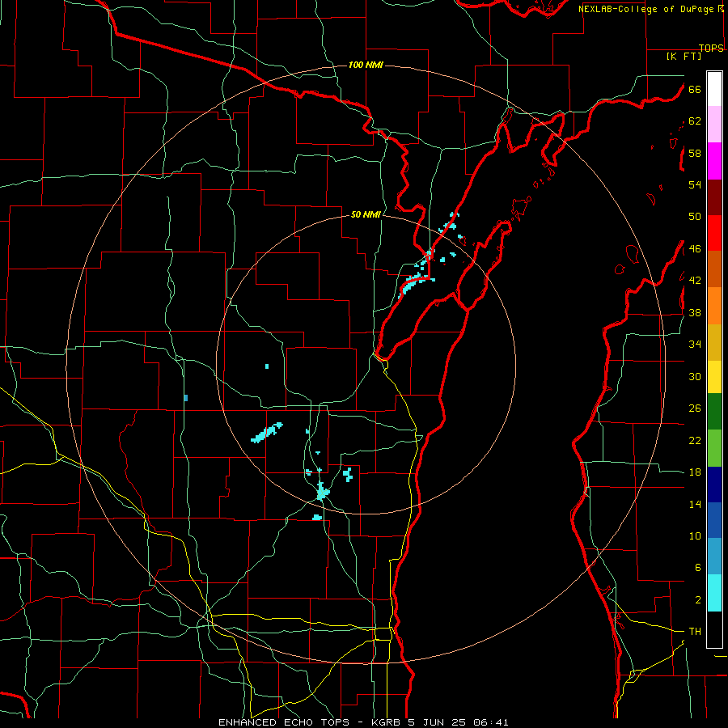Click the NEXLAB-College of DuPage credit text
This screenshot has height=728, width=728.
click(645, 9)
